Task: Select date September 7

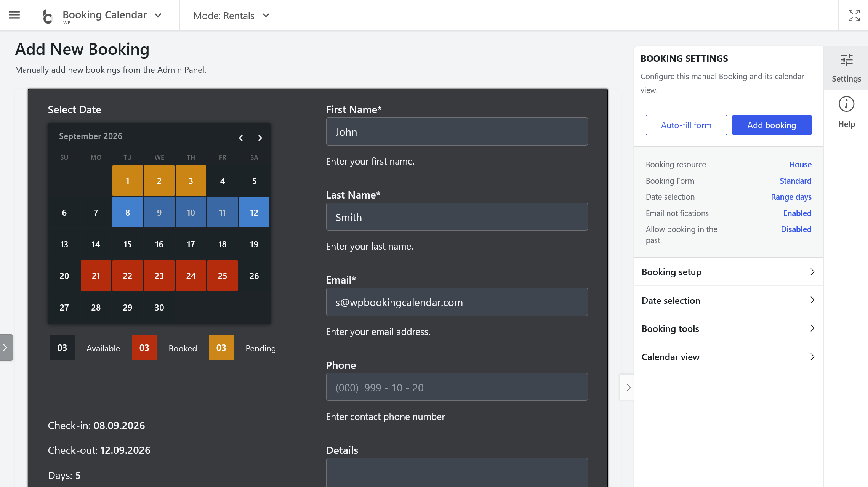Action: click(x=96, y=212)
